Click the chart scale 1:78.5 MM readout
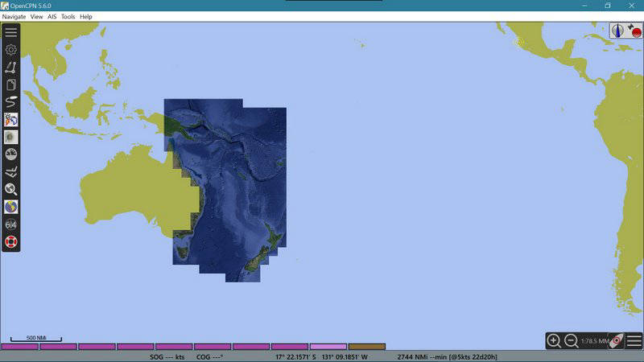This screenshot has width=644, height=362. click(x=593, y=341)
